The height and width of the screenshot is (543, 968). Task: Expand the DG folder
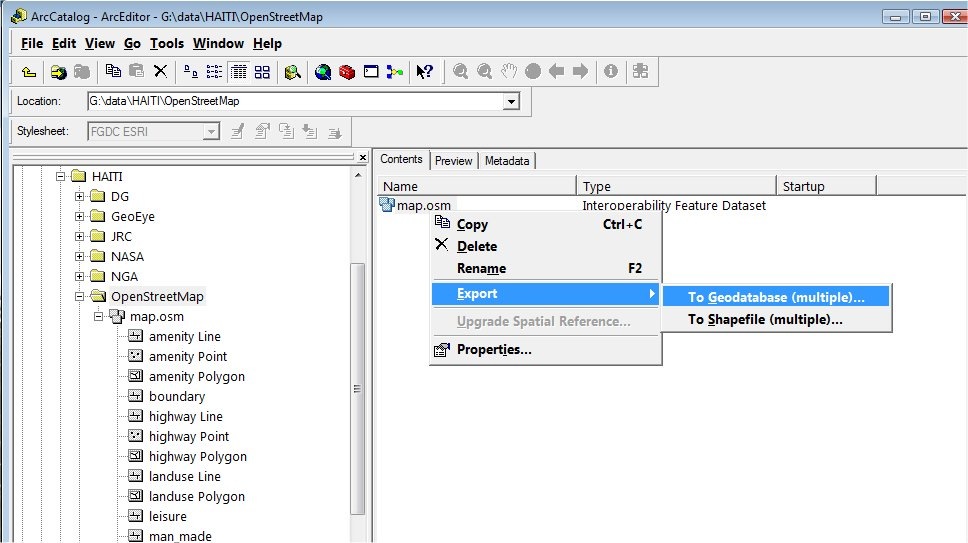point(79,196)
